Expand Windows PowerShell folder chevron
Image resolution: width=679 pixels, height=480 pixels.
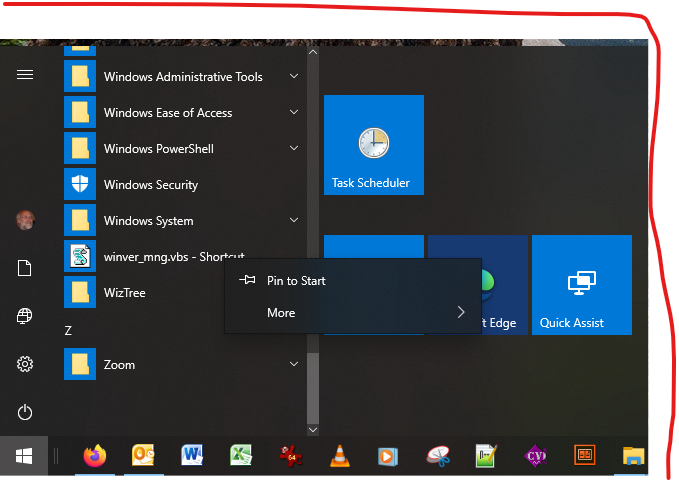coord(294,148)
